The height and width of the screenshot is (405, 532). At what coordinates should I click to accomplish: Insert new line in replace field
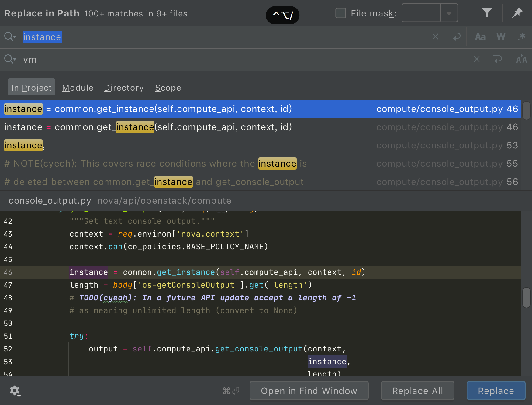pyautogui.click(x=497, y=59)
